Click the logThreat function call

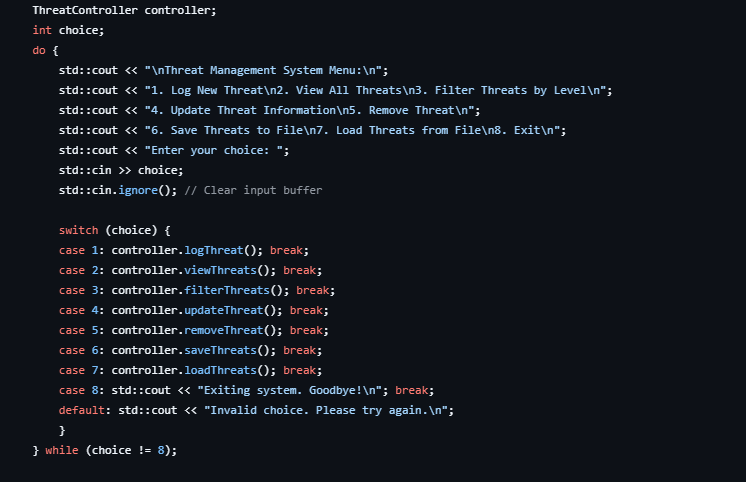[213, 250]
